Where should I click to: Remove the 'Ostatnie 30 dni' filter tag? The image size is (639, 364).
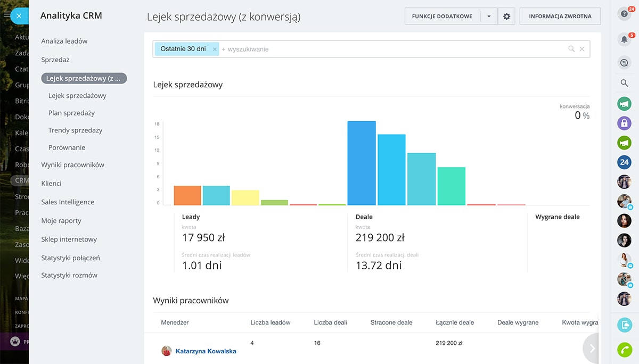point(215,49)
